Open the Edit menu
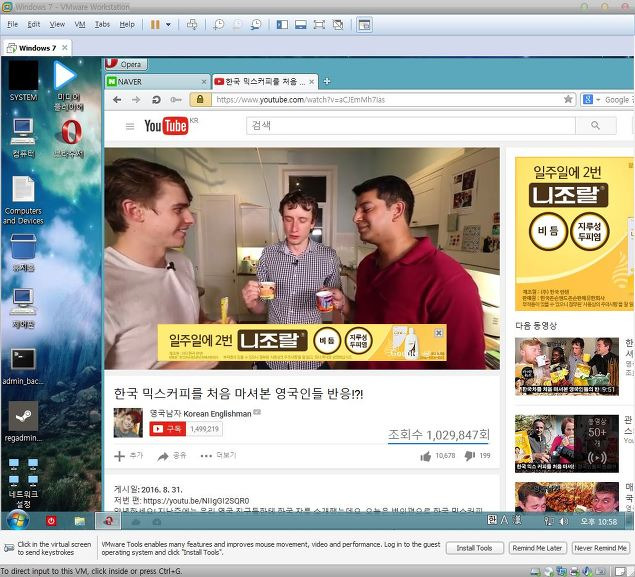The height and width of the screenshot is (577, 635). tap(34, 24)
